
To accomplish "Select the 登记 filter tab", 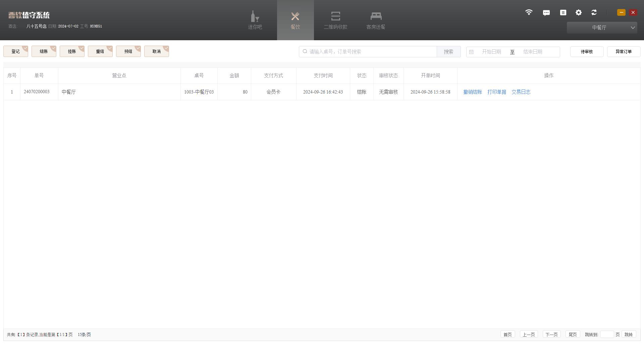I will point(15,51).
